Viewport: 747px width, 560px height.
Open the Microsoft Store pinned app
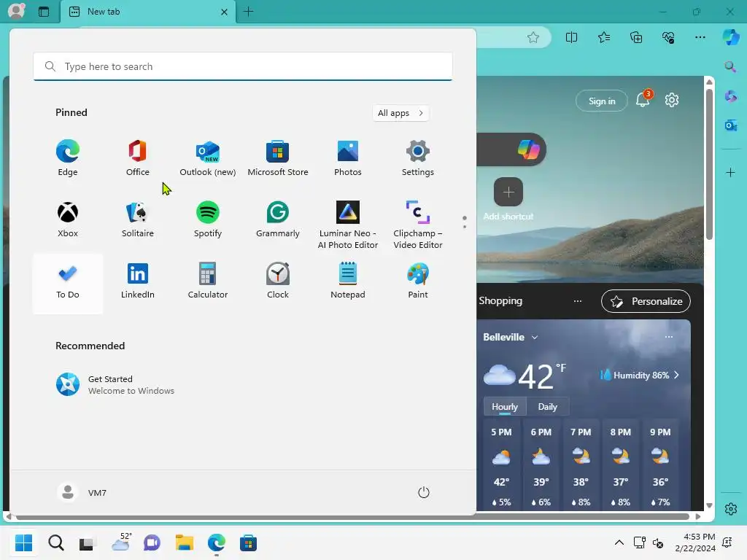tap(278, 157)
